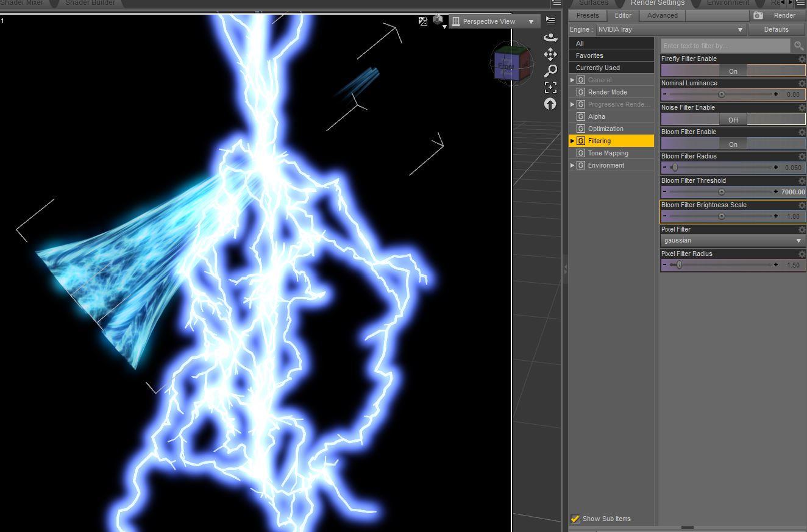The width and height of the screenshot is (807, 532).
Task: Select the pan view arrows icon
Action: pos(550,54)
